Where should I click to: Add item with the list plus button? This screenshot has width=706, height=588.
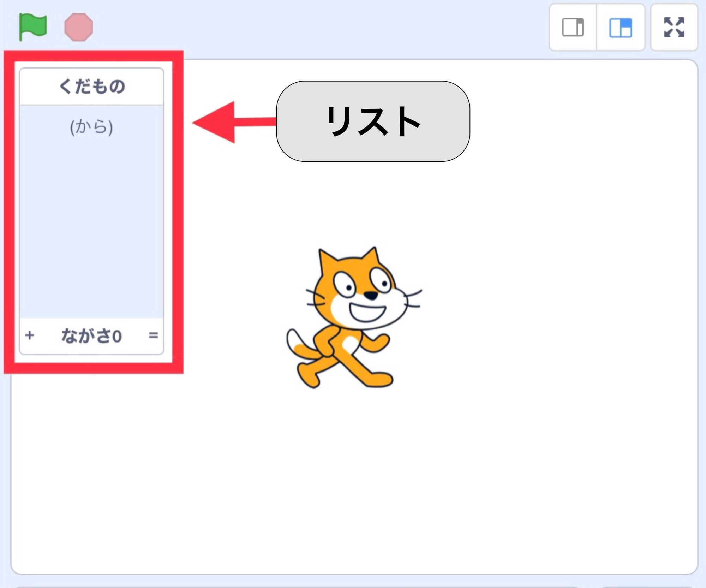(30, 335)
